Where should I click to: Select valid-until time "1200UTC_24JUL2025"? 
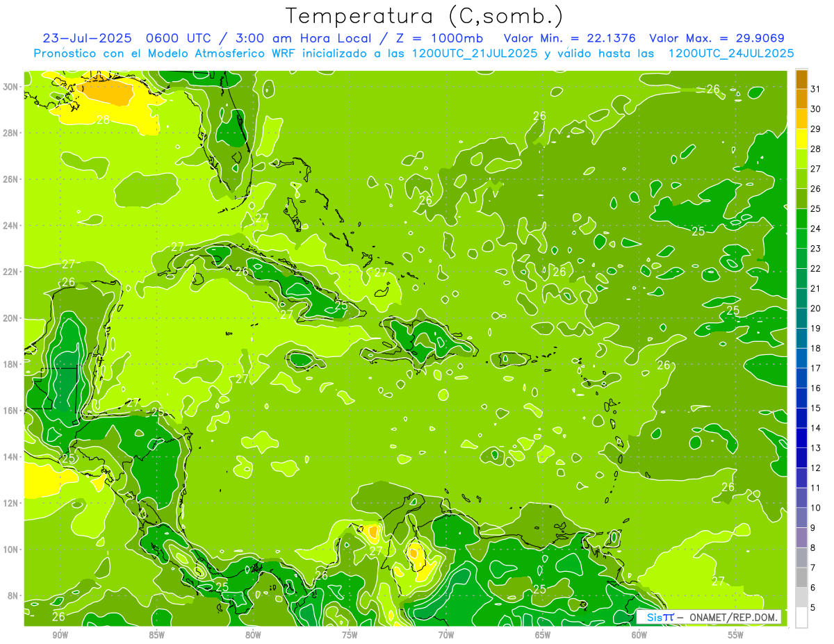(x=731, y=53)
